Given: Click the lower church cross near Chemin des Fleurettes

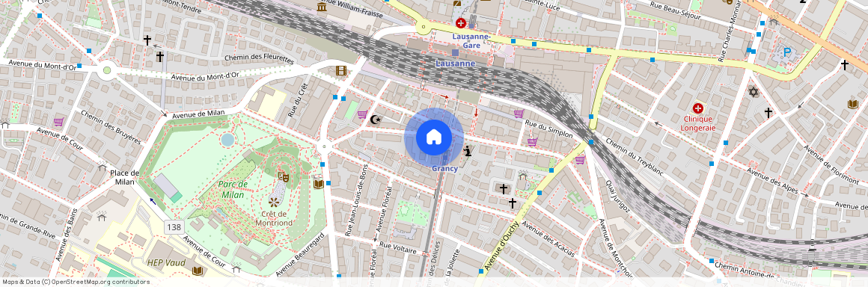Looking at the screenshot, I should pos(160,56).
